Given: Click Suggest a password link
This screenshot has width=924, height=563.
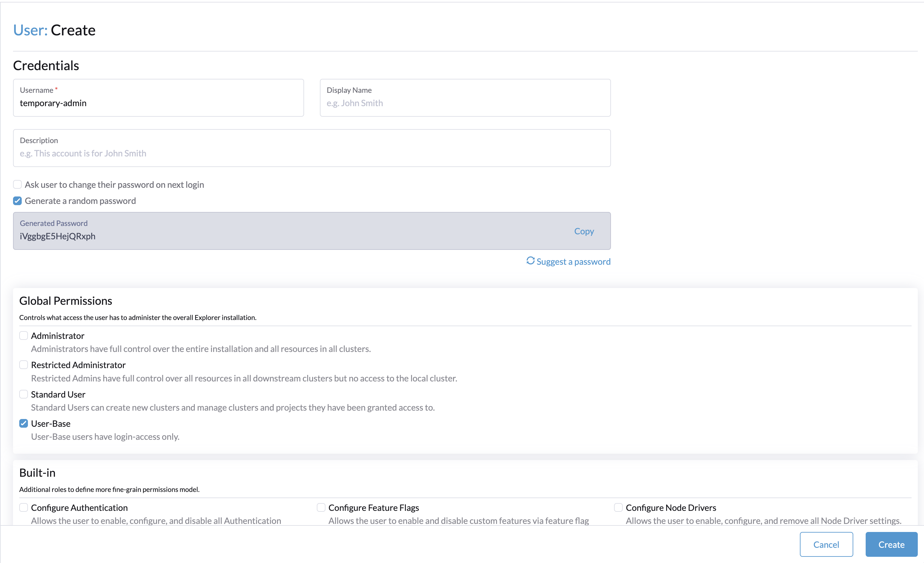Looking at the screenshot, I should pyautogui.click(x=573, y=261).
